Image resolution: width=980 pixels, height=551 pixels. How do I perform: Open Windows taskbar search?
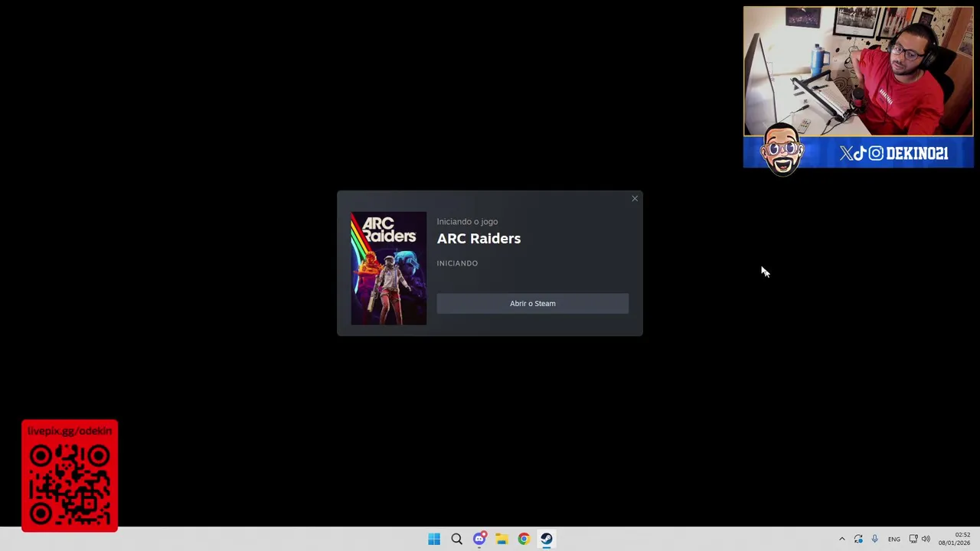(456, 539)
